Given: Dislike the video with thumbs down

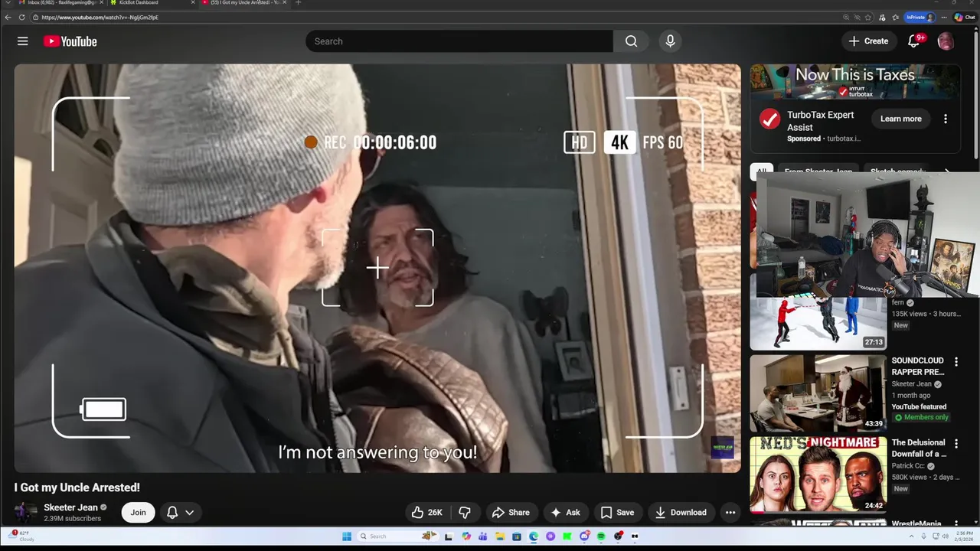Looking at the screenshot, I should point(465,513).
